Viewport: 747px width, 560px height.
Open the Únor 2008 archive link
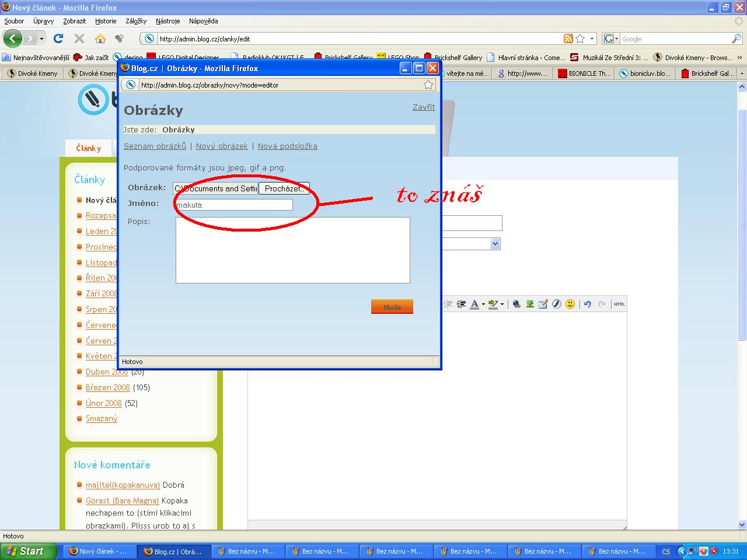104,403
